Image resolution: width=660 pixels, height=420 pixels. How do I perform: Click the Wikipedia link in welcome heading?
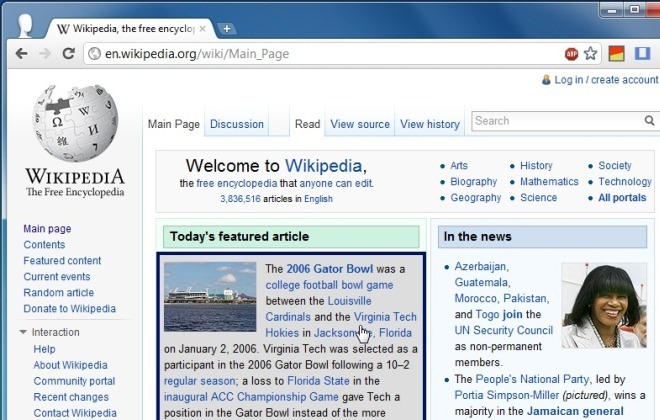pyautogui.click(x=323, y=166)
